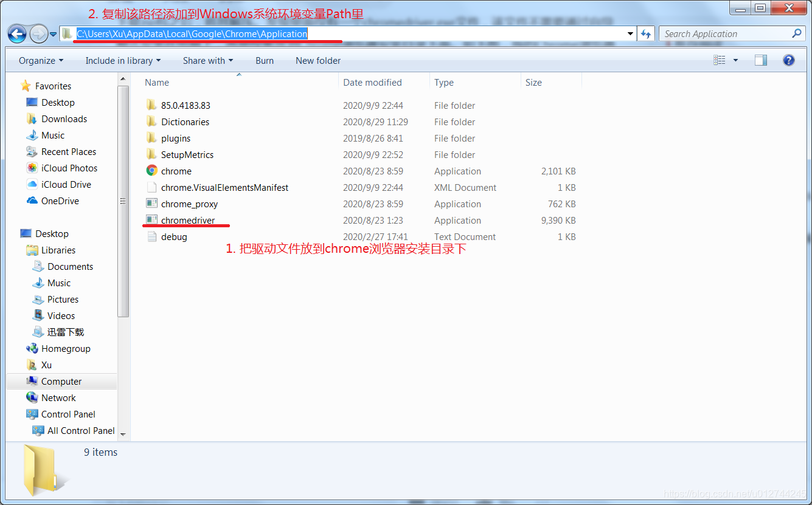This screenshot has height=505, width=812.
Task: Click the Back navigation arrow
Action: (17, 33)
